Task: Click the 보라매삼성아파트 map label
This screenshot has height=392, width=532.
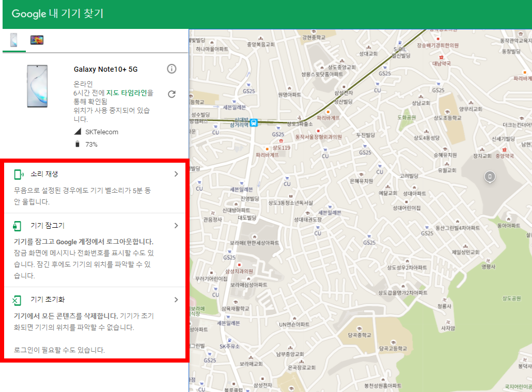Action: [248, 285]
